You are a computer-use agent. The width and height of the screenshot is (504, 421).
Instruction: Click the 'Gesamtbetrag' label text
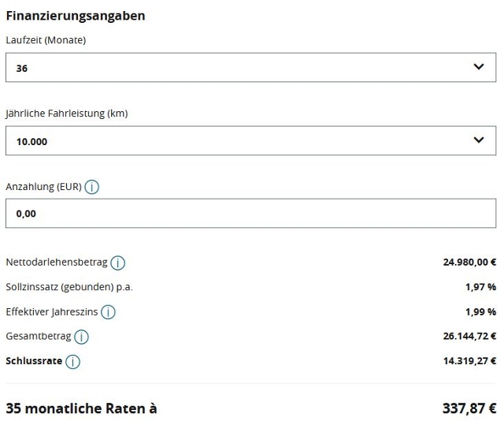point(39,336)
